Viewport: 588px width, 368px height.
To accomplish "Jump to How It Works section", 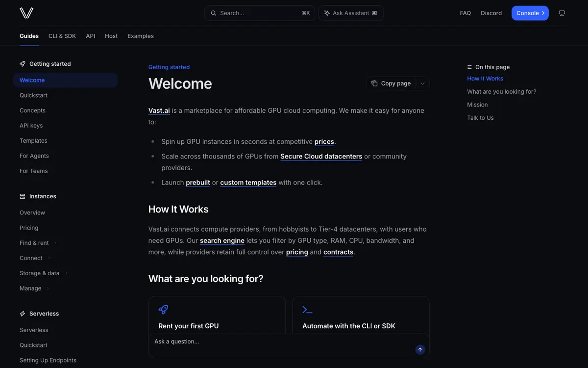I will (485, 79).
